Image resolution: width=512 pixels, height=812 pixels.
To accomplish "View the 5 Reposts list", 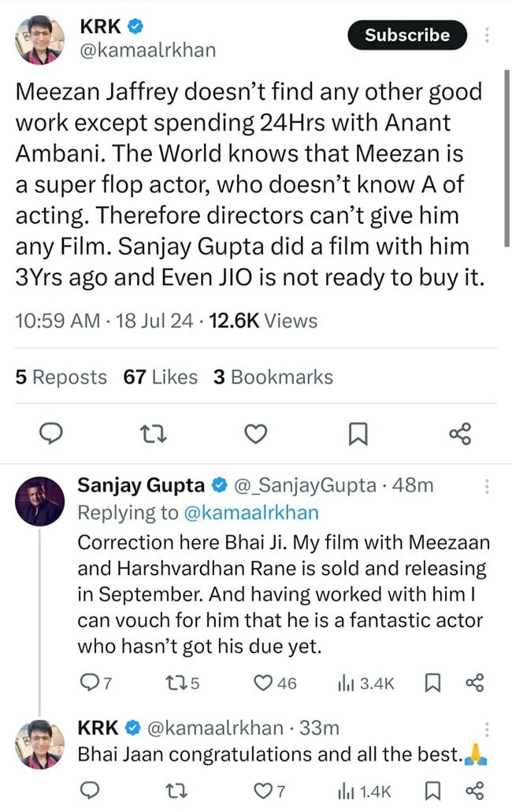I will click(x=61, y=377).
